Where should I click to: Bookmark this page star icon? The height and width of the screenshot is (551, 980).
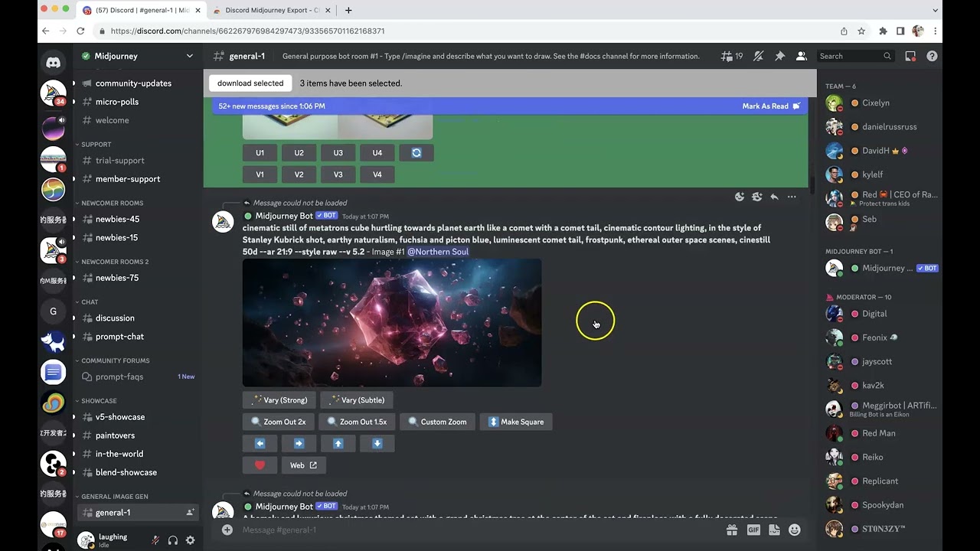pyautogui.click(x=861, y=31)
